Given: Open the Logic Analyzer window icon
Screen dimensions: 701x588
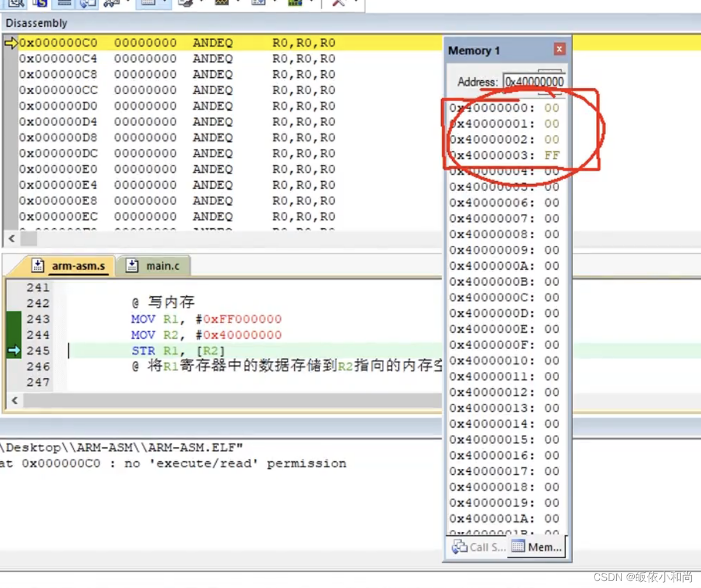Looking at the screenshot, I should click(221, 4).
